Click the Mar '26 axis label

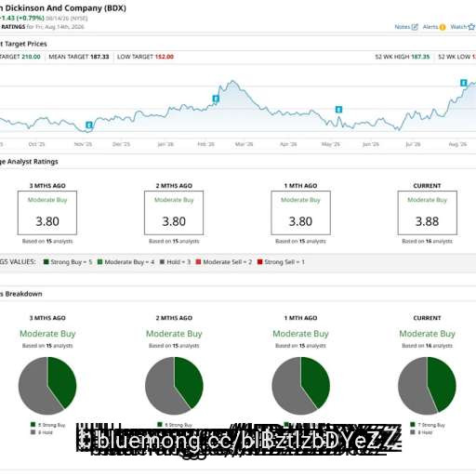pos(245,144)
